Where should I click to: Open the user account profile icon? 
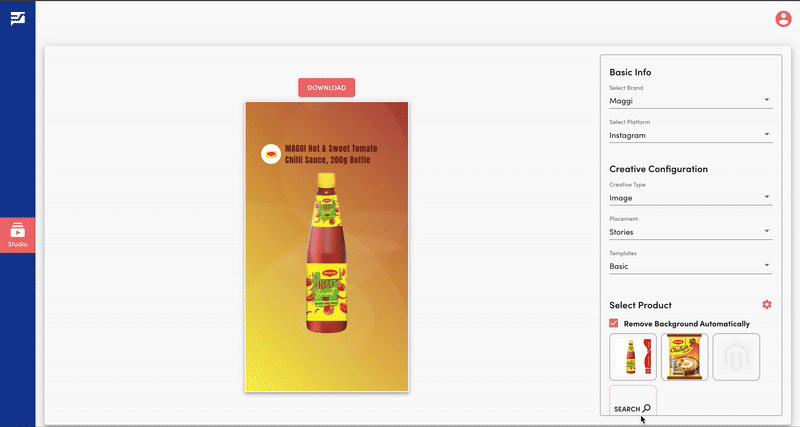(783, 19)
